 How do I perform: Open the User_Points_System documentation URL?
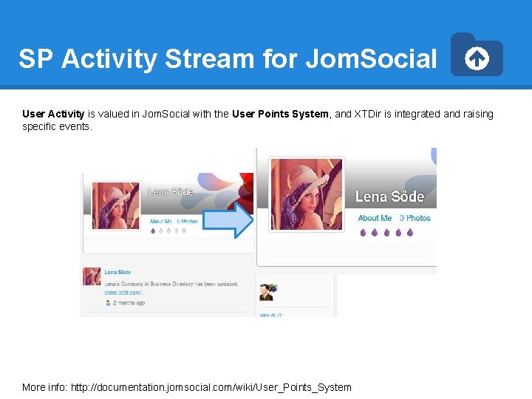click(x=211, y=387)
